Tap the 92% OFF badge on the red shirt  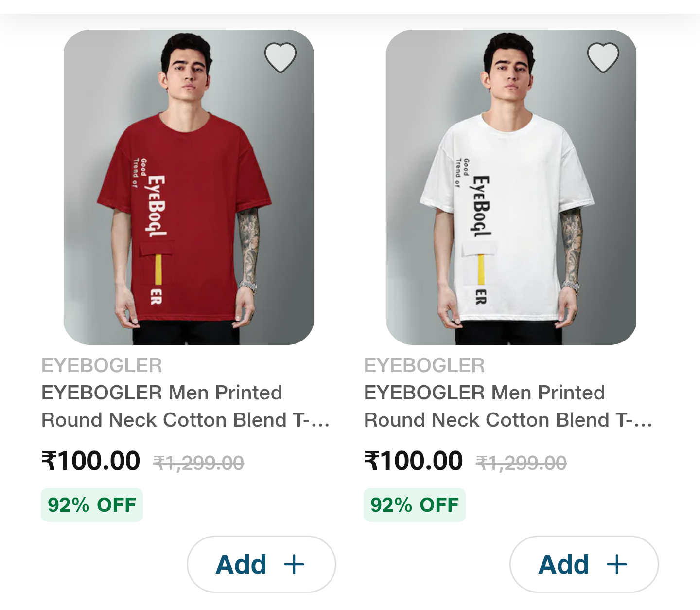pos(92,505)
